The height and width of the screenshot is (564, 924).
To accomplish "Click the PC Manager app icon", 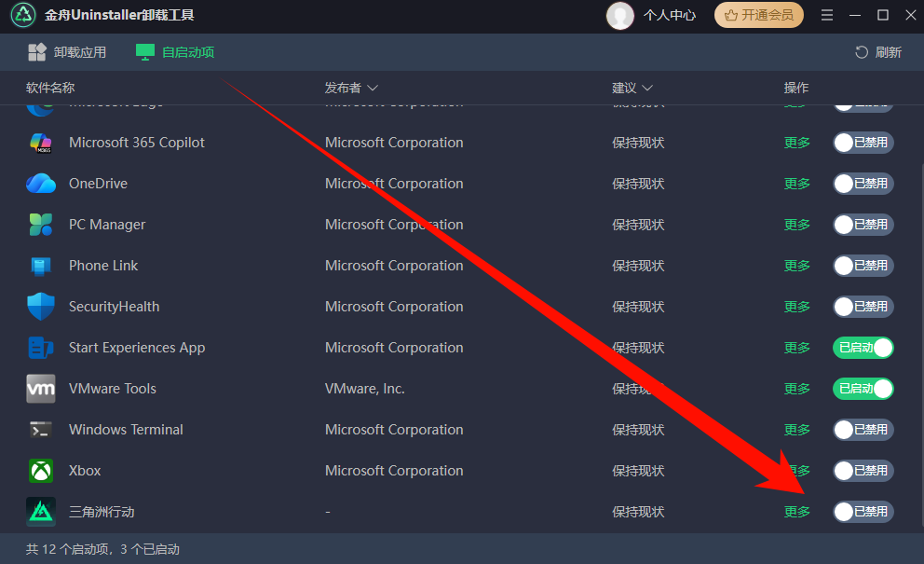I will click(41, 225).
